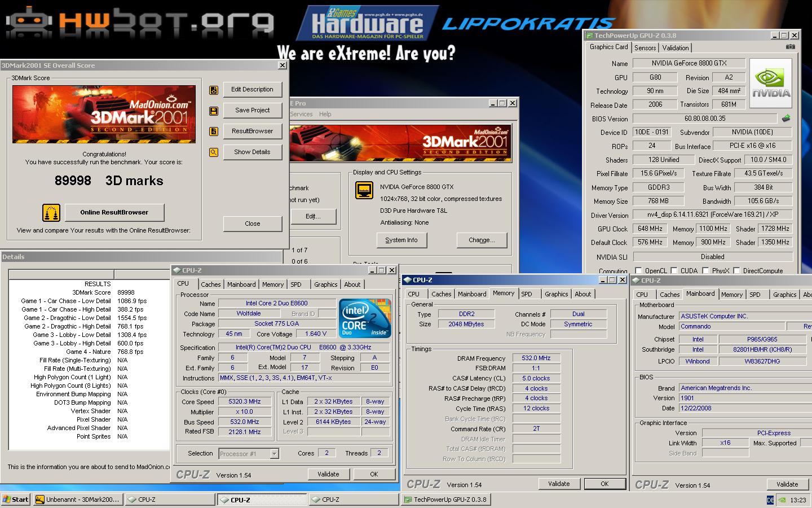Click the CAS# Latency value 5.0 clocks
The width and height of the screenshot is (812, 508).
tap(536, 379)
